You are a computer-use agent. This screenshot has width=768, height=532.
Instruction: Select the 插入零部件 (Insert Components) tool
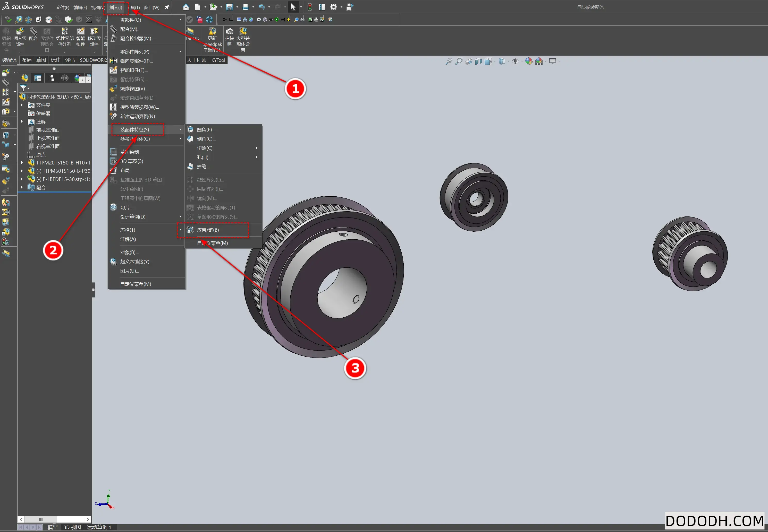[20, 37]
